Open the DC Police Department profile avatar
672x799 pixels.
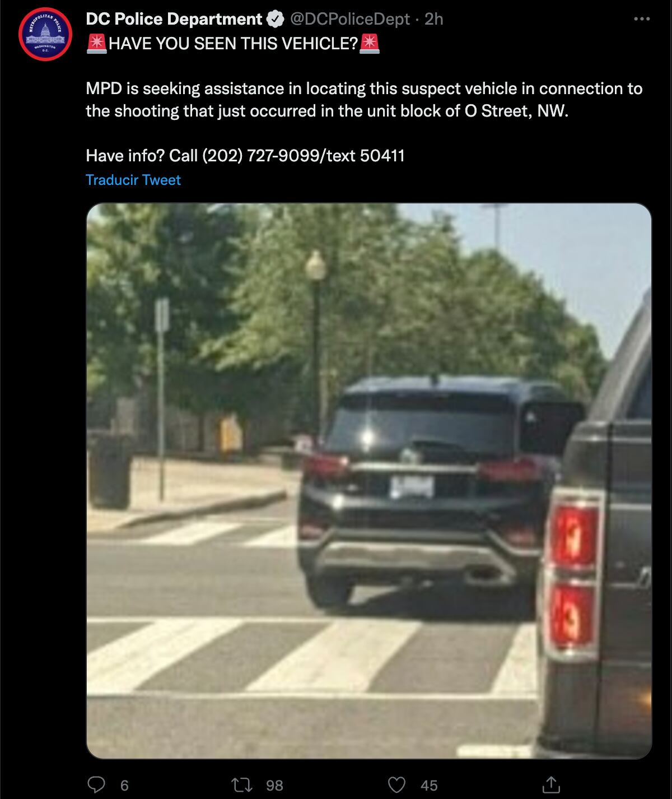pos(45,34)
